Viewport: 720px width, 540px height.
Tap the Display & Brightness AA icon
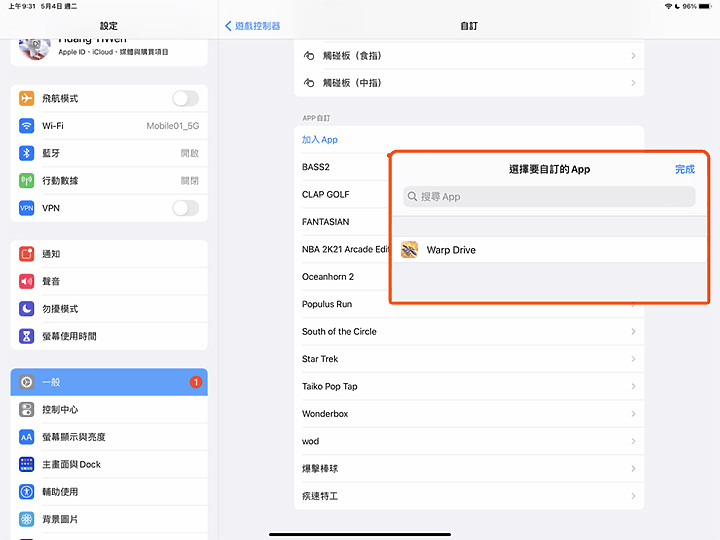point(26,437)
